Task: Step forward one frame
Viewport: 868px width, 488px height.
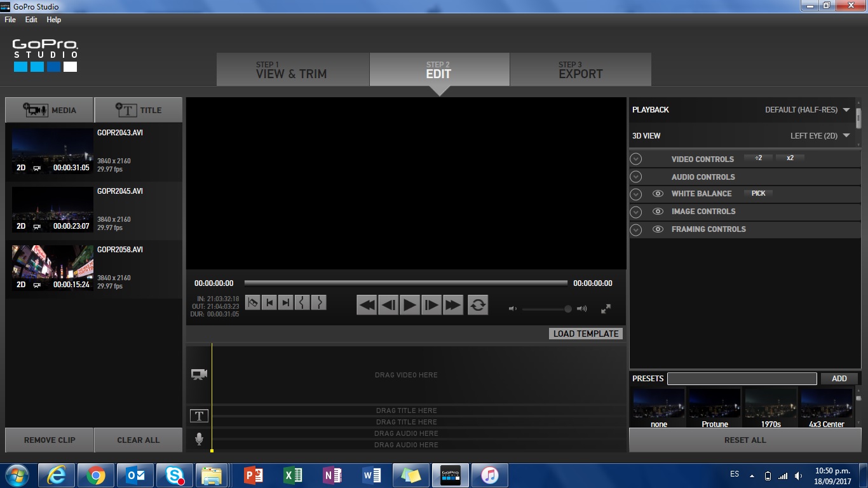Action: coord(431,305)
